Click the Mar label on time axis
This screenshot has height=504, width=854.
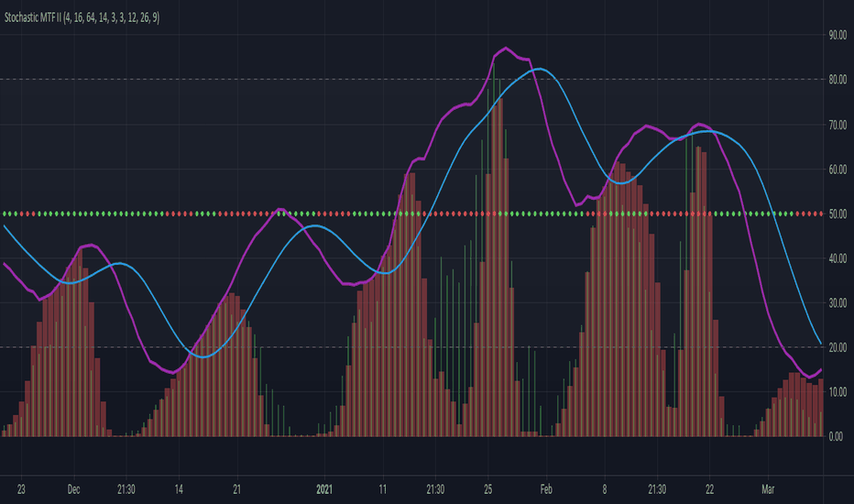point(768,489)
